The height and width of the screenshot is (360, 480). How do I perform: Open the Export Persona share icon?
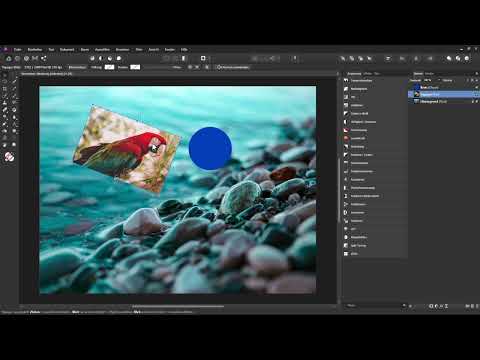(x=44, y=58)
